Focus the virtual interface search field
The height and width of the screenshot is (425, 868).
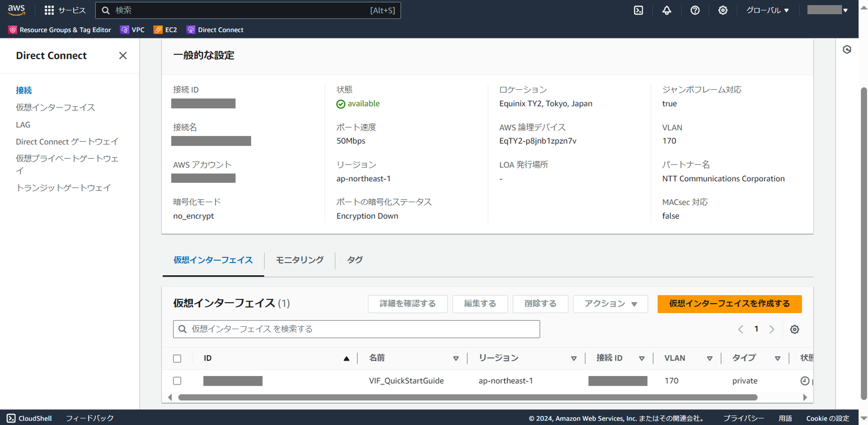click(x=356, y=329)
